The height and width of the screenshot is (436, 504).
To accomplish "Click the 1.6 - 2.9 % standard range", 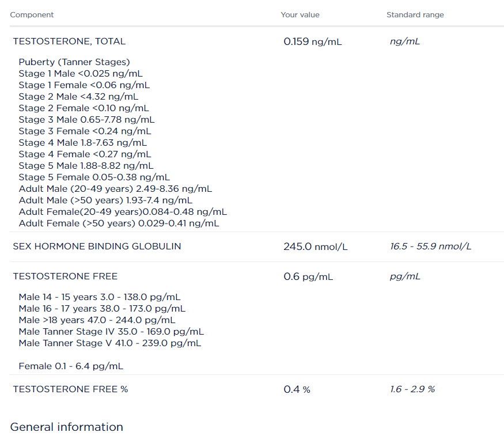I will [x=412, y=389].
